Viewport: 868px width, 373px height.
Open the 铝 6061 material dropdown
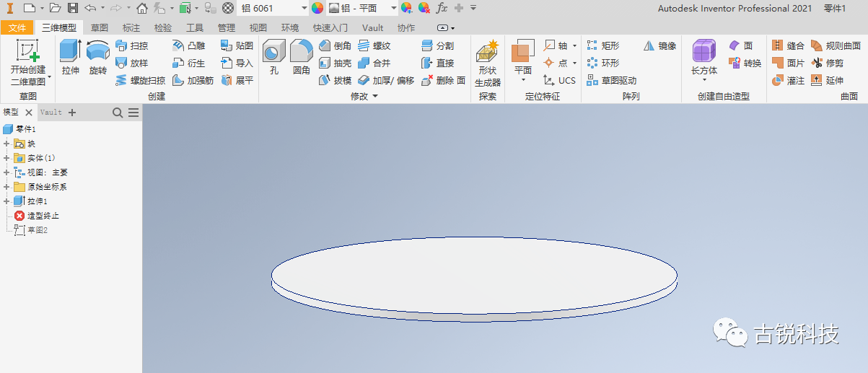pyautogui.click(x=273, y=8)
